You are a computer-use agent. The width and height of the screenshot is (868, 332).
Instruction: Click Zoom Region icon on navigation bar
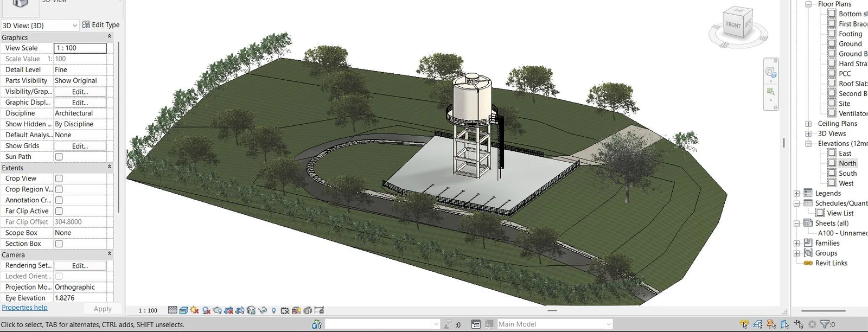point(771,91)
